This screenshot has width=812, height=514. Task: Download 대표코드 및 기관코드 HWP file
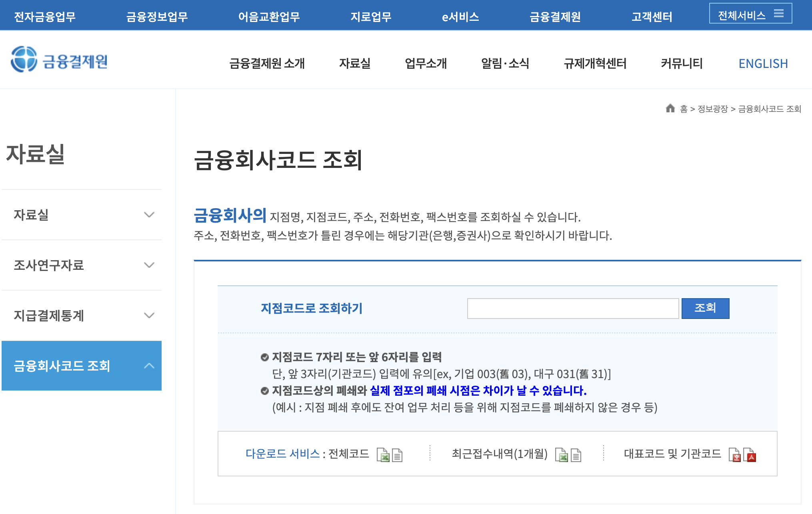pyautogui.click(x=735, y=455)
